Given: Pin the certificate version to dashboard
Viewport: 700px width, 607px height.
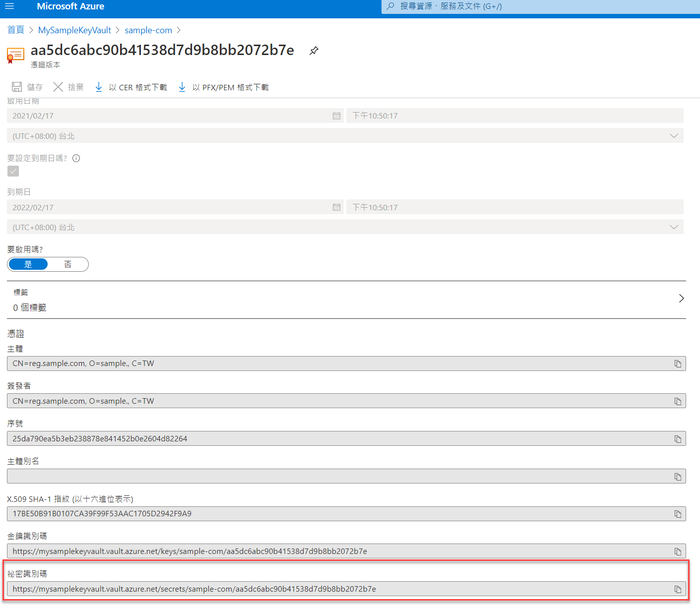Looking at the screenshot, I should click(x=314, y=51).
